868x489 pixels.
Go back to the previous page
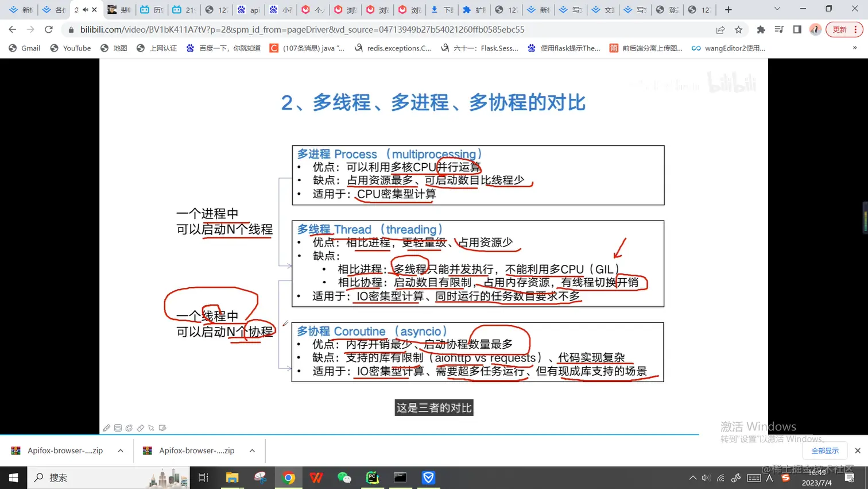click(x=12, y=29)
